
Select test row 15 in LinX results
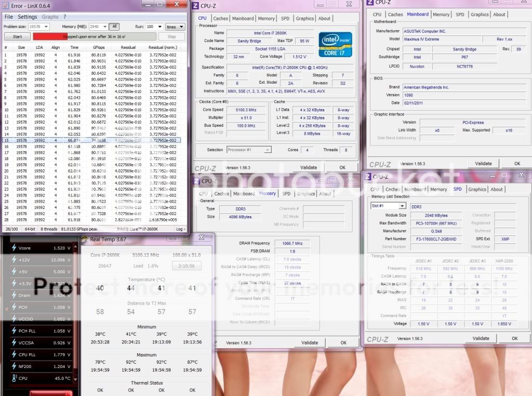pos(94,140)
